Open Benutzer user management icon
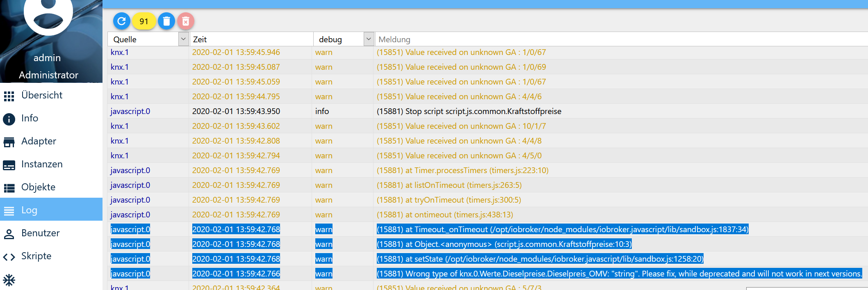 click(x=9, y=234)
